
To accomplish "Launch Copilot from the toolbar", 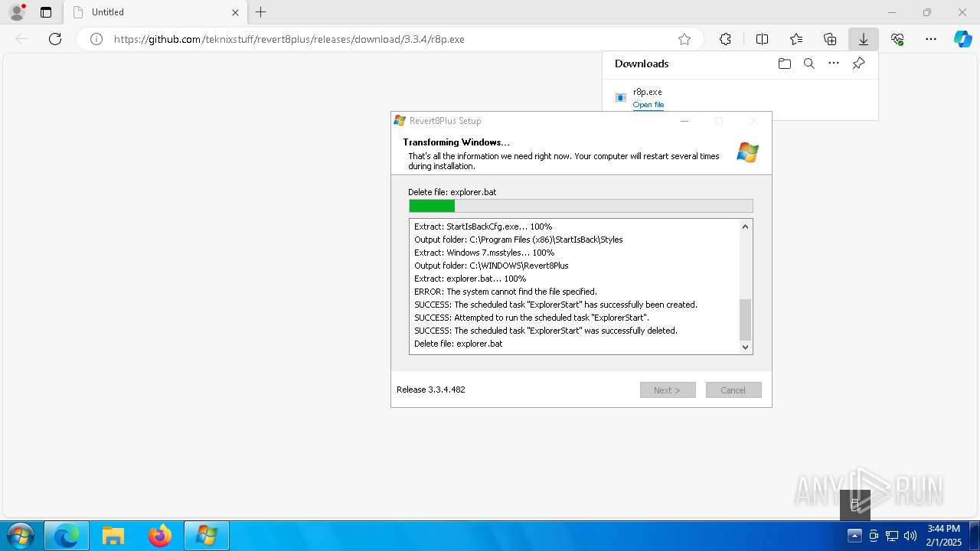I will [962, 39].
